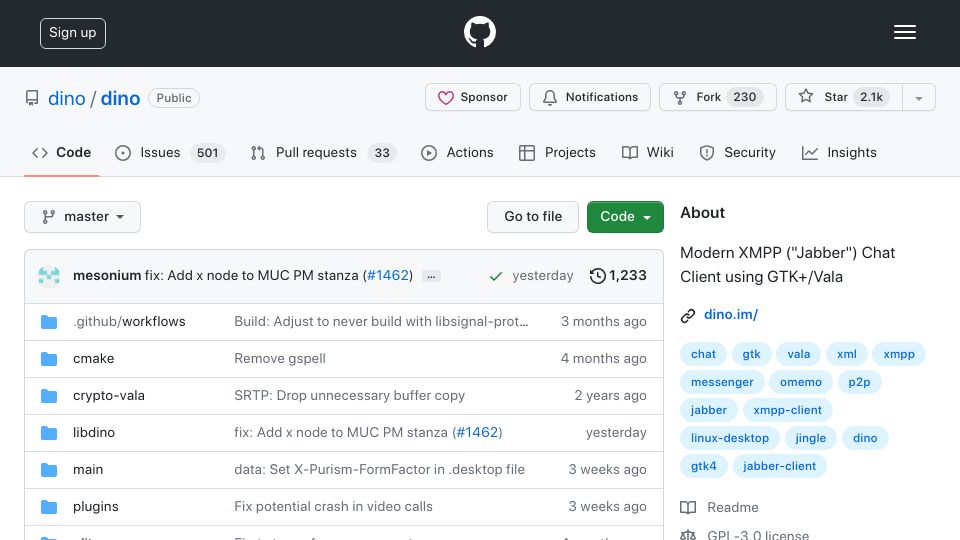Expand the commit message ellipsis button
Image resolution: width=960 pixels, height=540 pixels.
click(431, 276)
